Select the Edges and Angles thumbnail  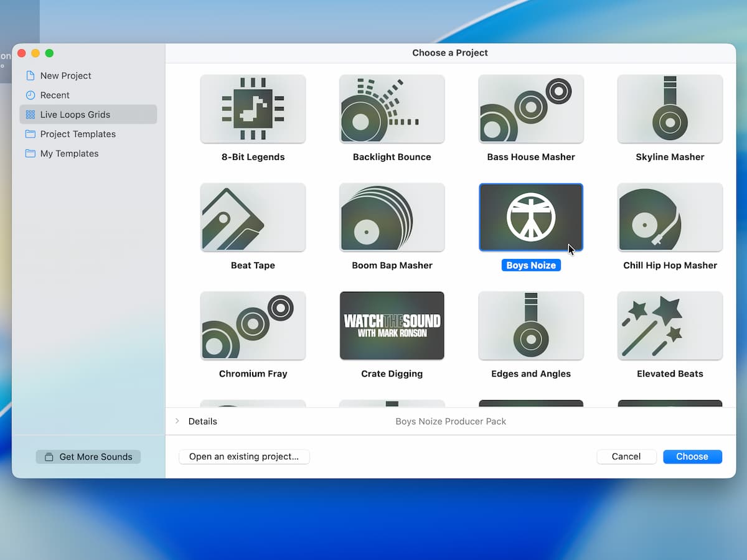(x=531, y=325)
